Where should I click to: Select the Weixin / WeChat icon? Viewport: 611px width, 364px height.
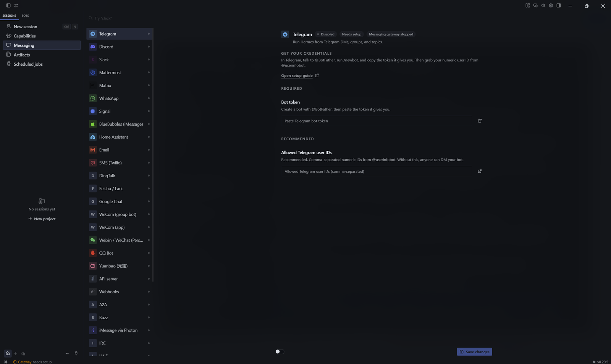[x=93, y=240]
